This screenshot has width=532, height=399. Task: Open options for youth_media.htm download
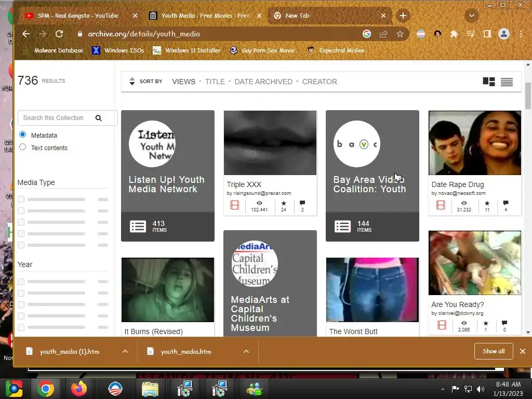[246, 352]
